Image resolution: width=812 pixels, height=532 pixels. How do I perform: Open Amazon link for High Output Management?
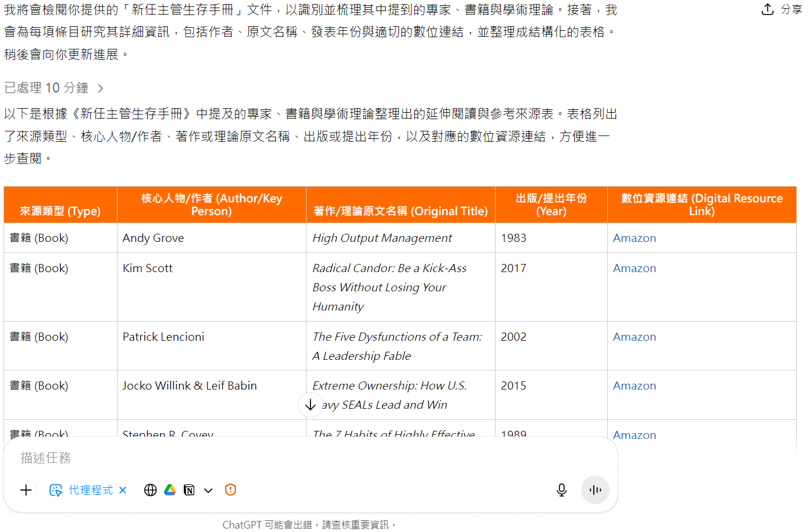635,238
